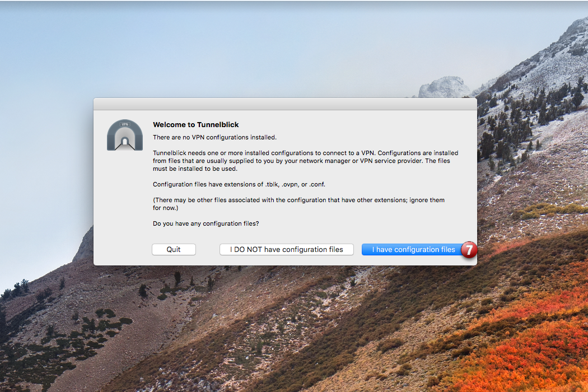The image size is (588, 392).
Task: Quit the Tunnelblick welcome dialog
Action: click(174, 249)
